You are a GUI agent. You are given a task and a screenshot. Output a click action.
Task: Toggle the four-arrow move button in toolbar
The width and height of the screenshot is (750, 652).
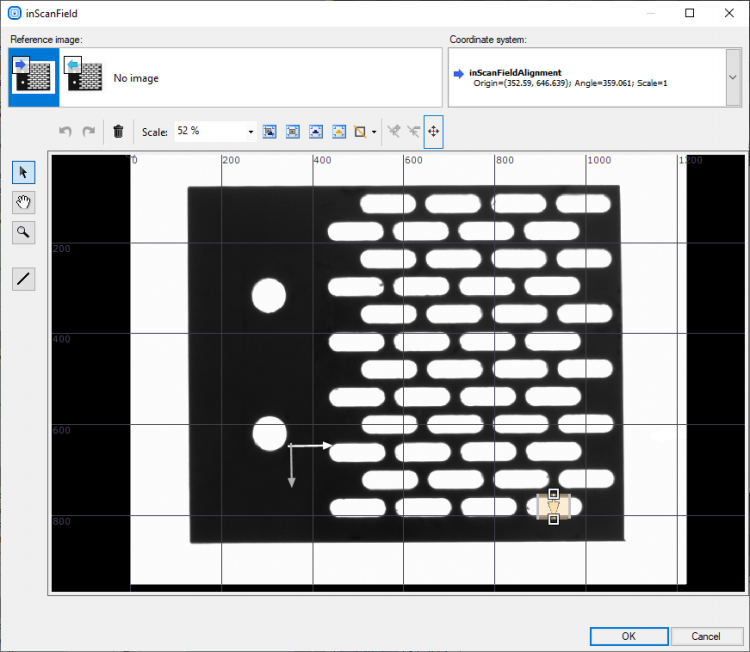pyautogui.click(x=433, y=131)
